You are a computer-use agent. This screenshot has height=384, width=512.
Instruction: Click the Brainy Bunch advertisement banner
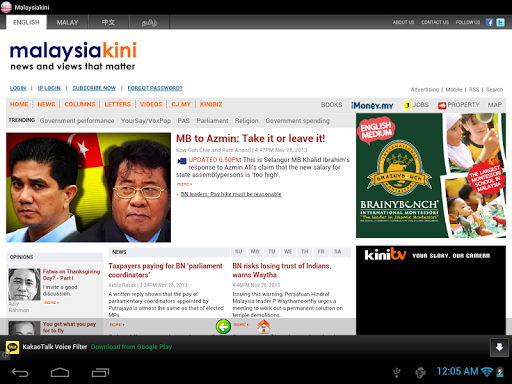point(431,175)
